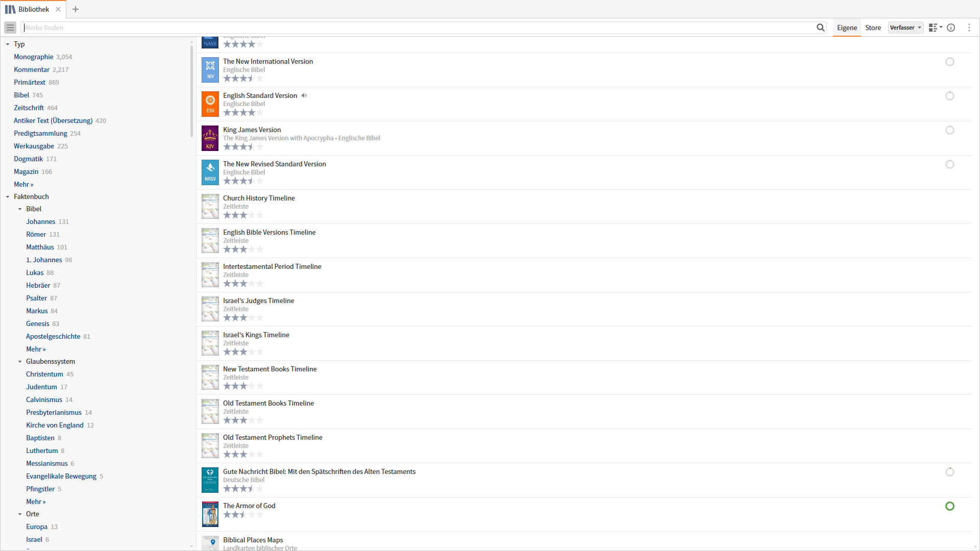Screen dimensions: 980x551
Task: Open the NRSV cover icon
Action: click(x=210, y=172)
